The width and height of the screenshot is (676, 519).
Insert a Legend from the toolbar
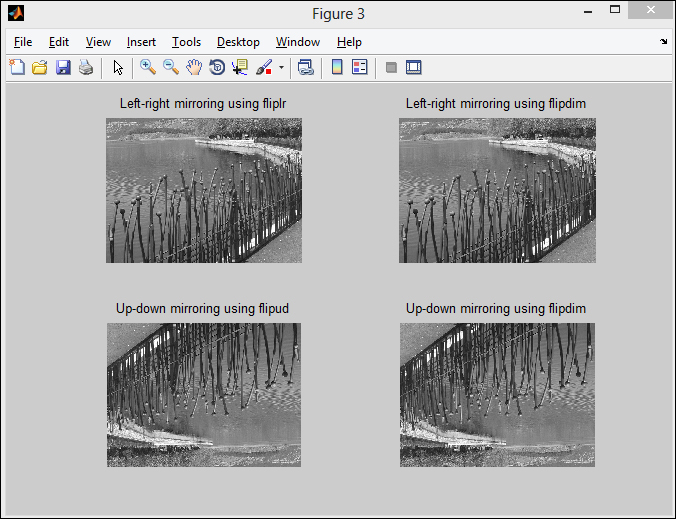pyautogui.click(x=360, y=68)
